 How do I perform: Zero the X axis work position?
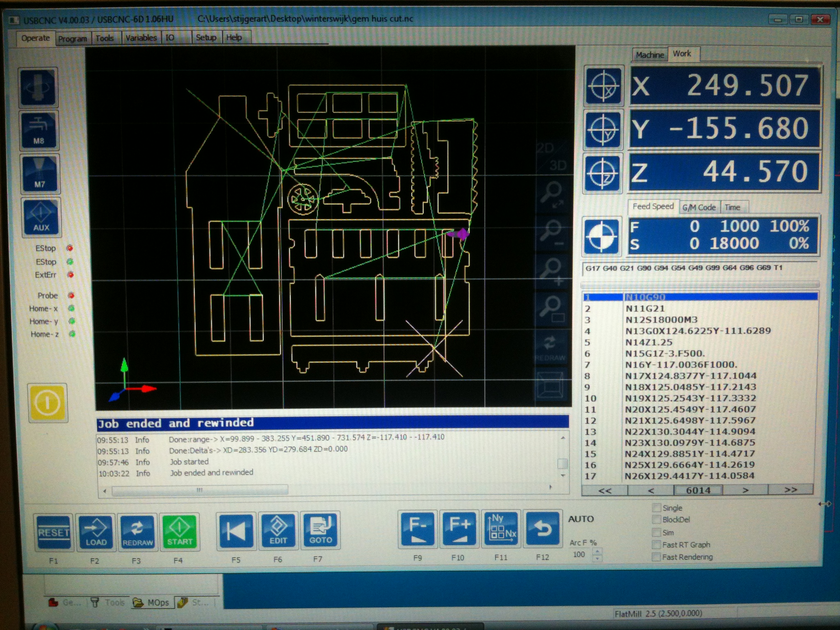(603, 86)
